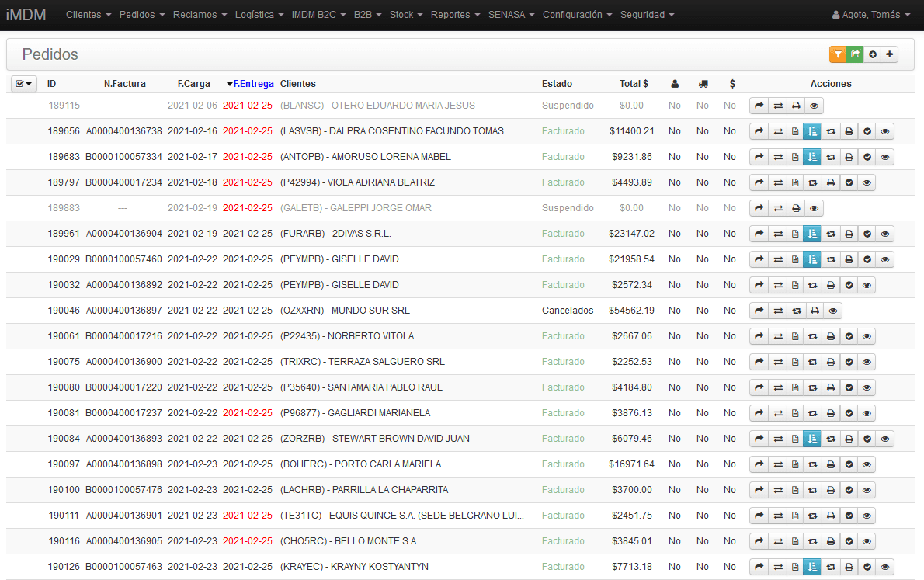
Task: Open the Logística menu
Action: (x=259, y=15)
